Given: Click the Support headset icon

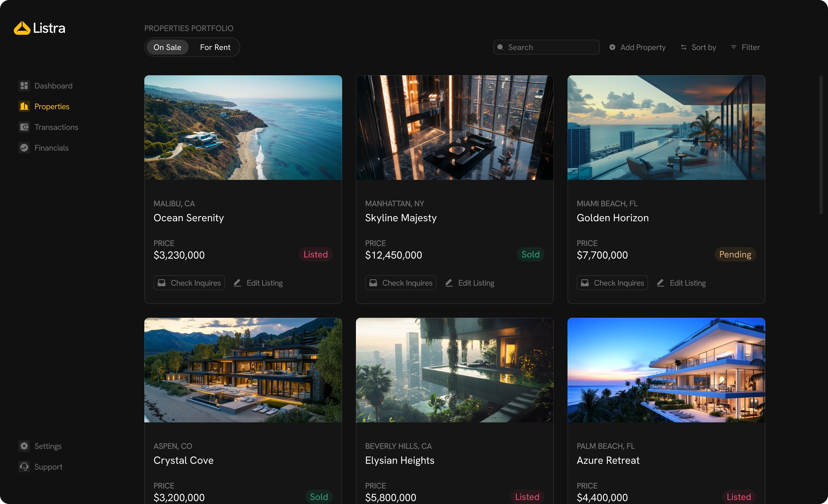Looking at the screenshot, I should pos(24,467).
